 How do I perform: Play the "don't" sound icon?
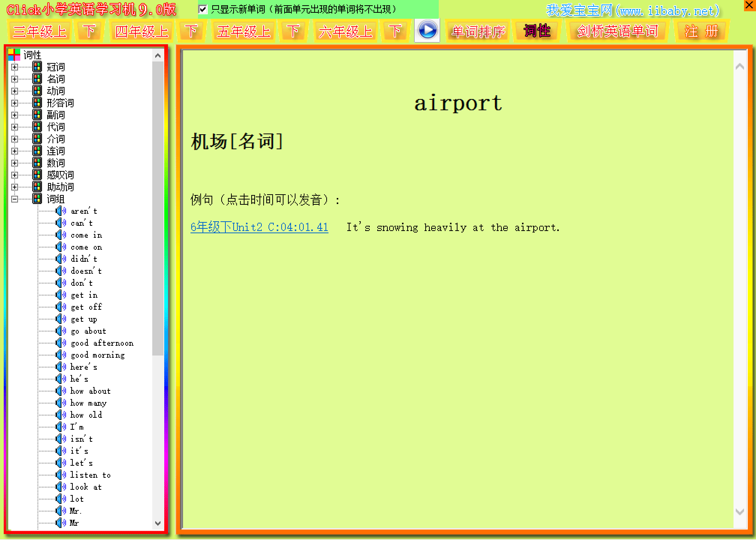pos(61,283)
